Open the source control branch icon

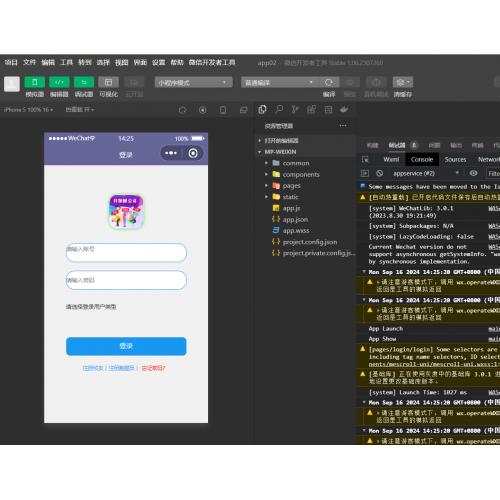(x=295, y=109)
